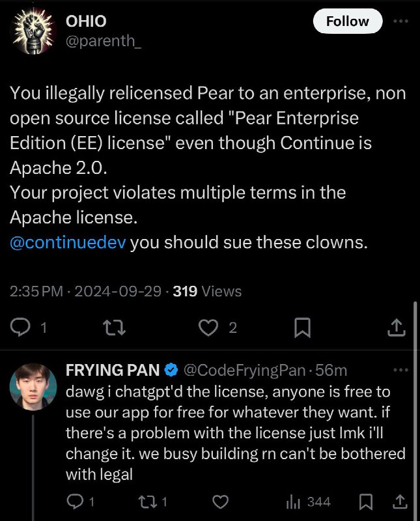Bookmark FRYING PAN's reply
The height and width of the screenshot is (521, 420).
366,501
